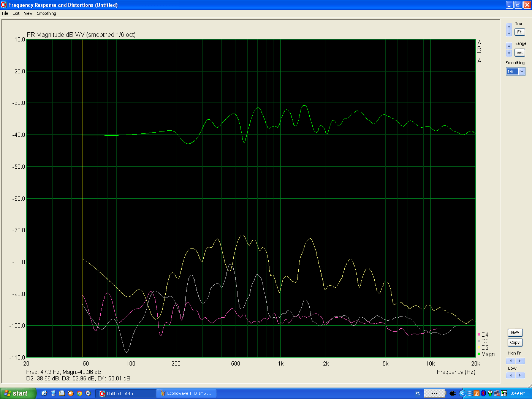Switch to Econowave THD 1m5 taskbar window
The image size is (532, 399).
[x=187, y=393]
